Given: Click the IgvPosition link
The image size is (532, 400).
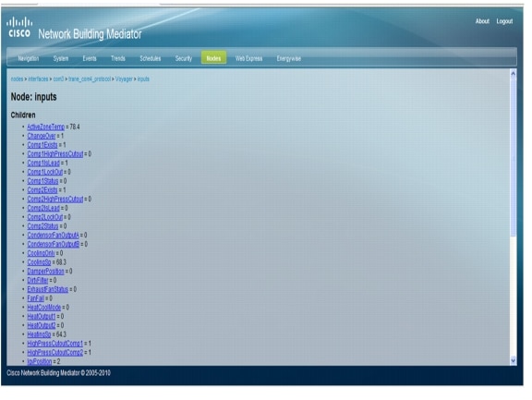Looking at the screenshot, I should point(40,361).
